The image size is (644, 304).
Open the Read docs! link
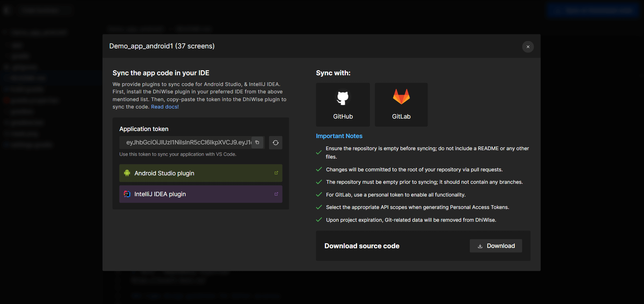pos(165,107)
